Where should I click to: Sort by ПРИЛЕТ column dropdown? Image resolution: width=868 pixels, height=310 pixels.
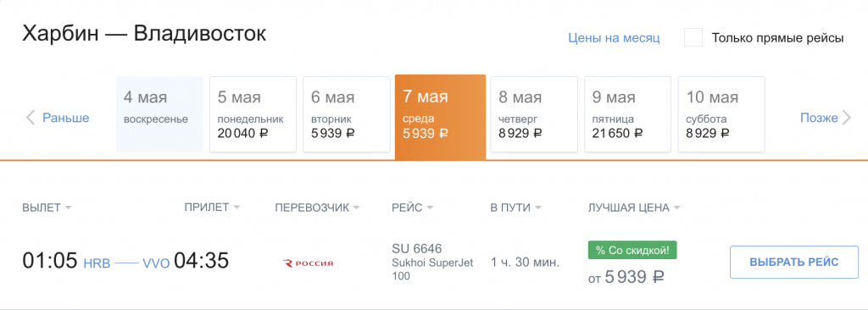[x=213, y=208]
